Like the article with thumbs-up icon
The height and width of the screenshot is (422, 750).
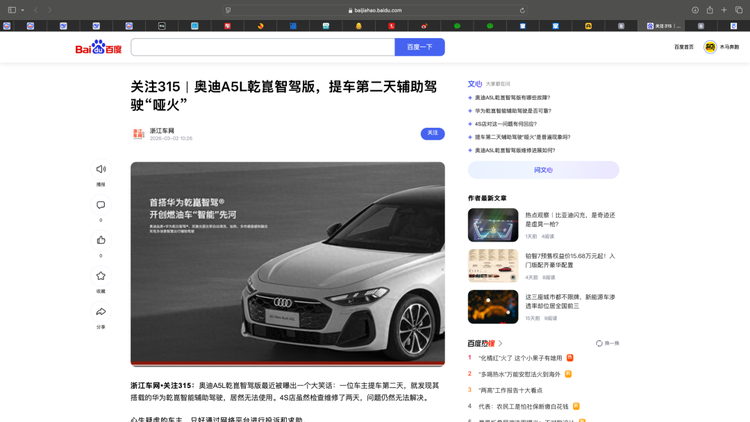[x=101, y=240]
